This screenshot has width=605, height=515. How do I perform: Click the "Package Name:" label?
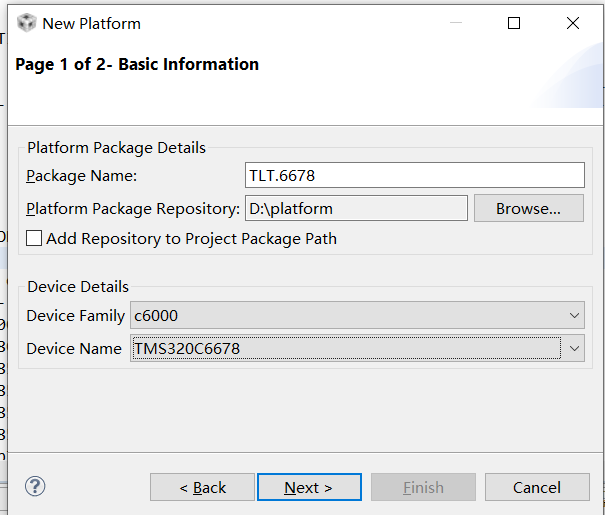pyautogui.click(x=81, y=176)
